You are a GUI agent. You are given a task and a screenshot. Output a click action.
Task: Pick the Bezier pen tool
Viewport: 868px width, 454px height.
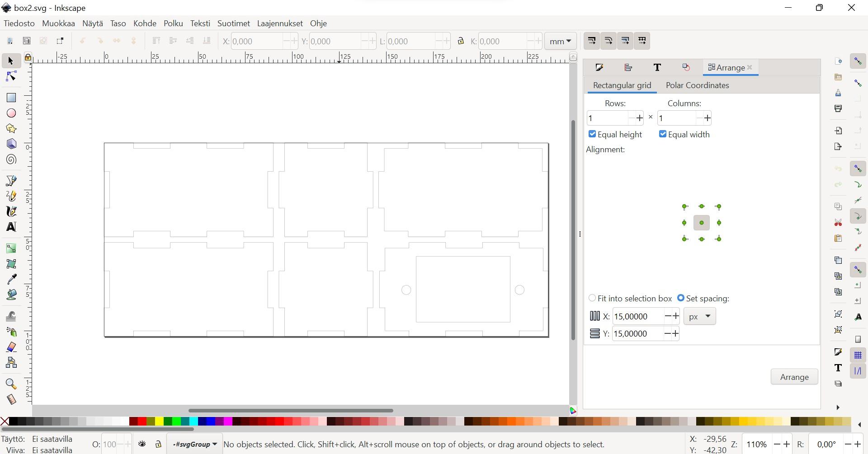(x=11, y=181)
